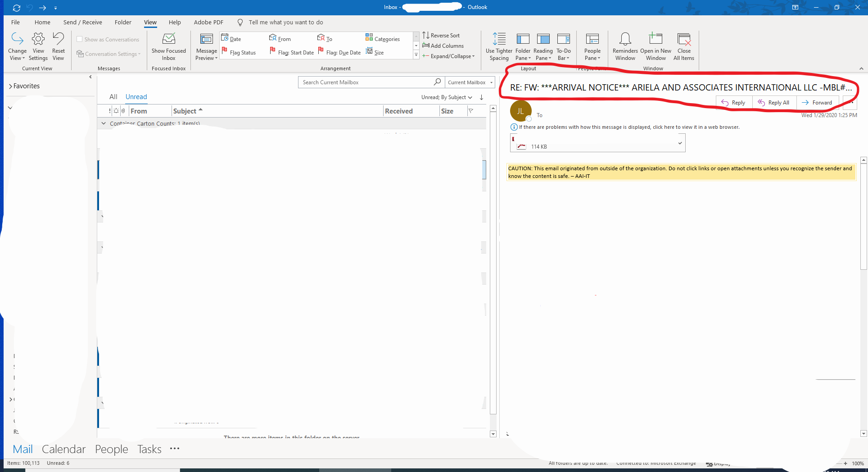The height and width of the screenshot is (472, 868).
Task: Click Reply All button
Action: 774,103
